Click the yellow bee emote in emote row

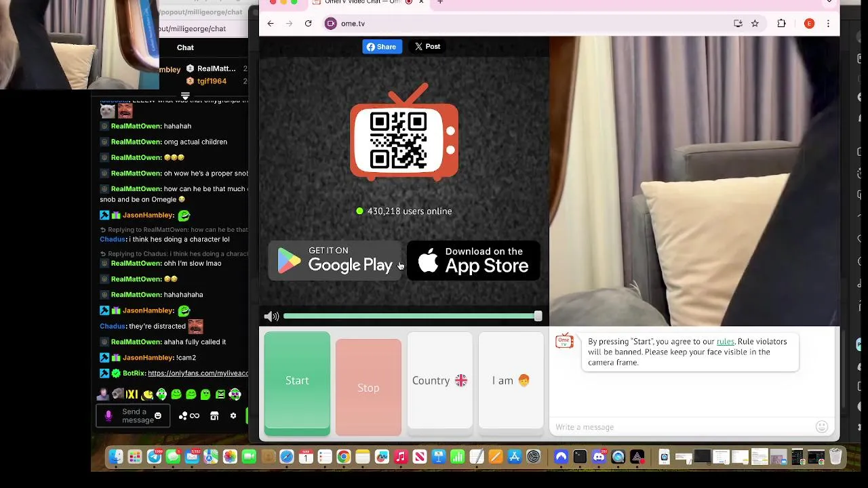tap(147, 394)
